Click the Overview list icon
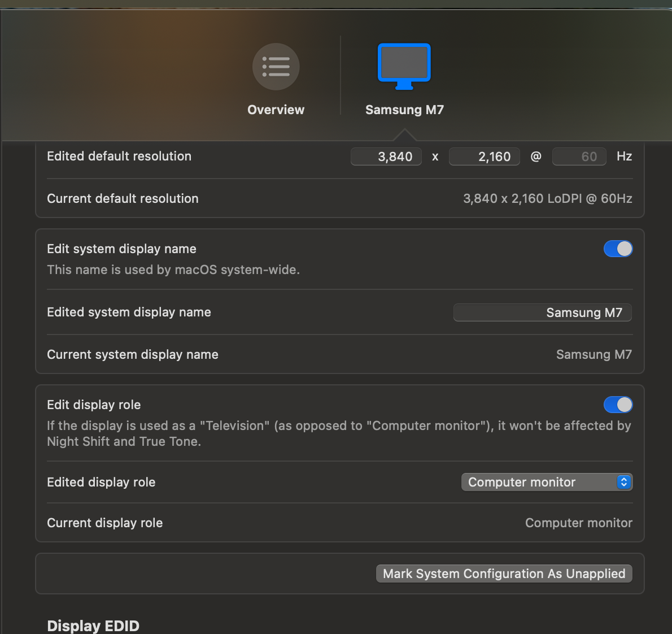Viewport: 672px width, 634px height. pyautogui.click(x=276, y=67)
